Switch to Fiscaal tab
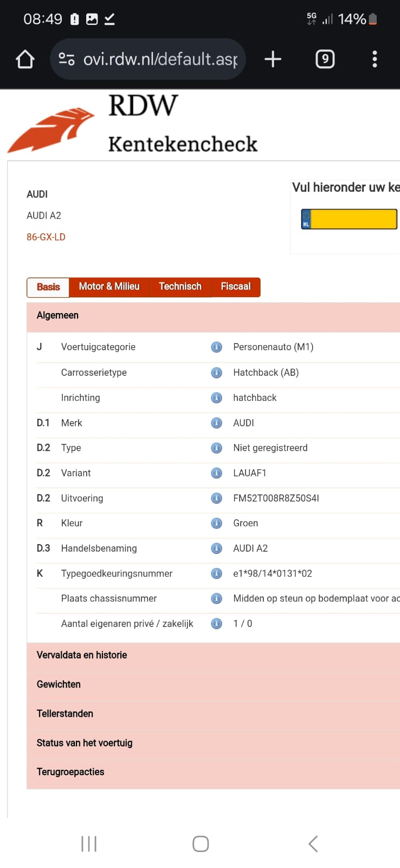This screenshot has height=868, width=400. click(x=236, y=287)
